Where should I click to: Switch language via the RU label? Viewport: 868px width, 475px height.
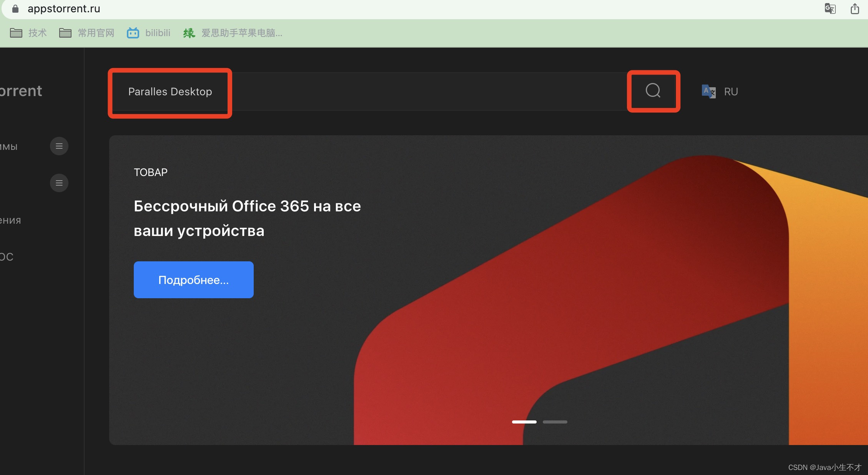tap(731, 91)
